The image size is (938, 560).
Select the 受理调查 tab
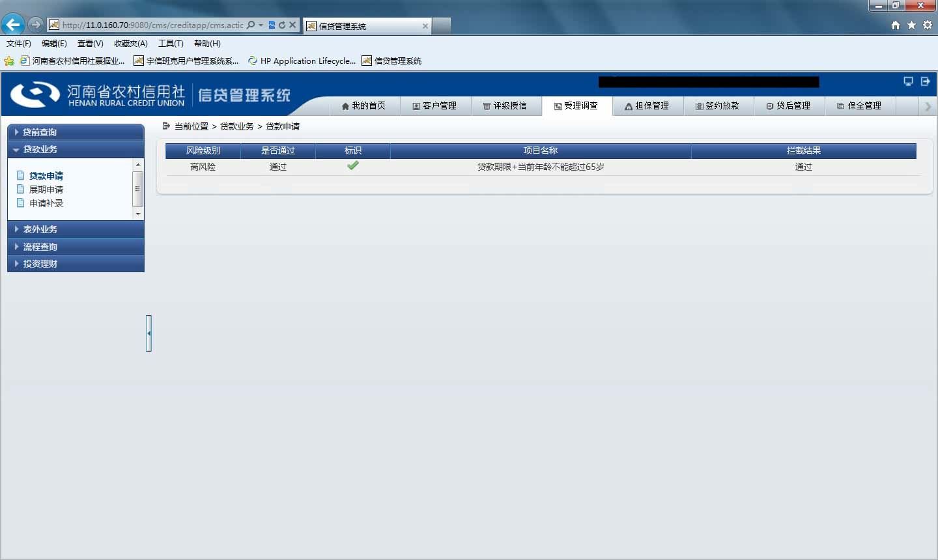click(576, 106)
